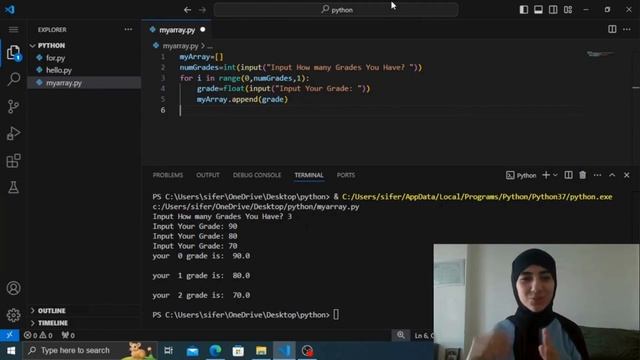Open hello.py in the Explorer

coord(59,70)
